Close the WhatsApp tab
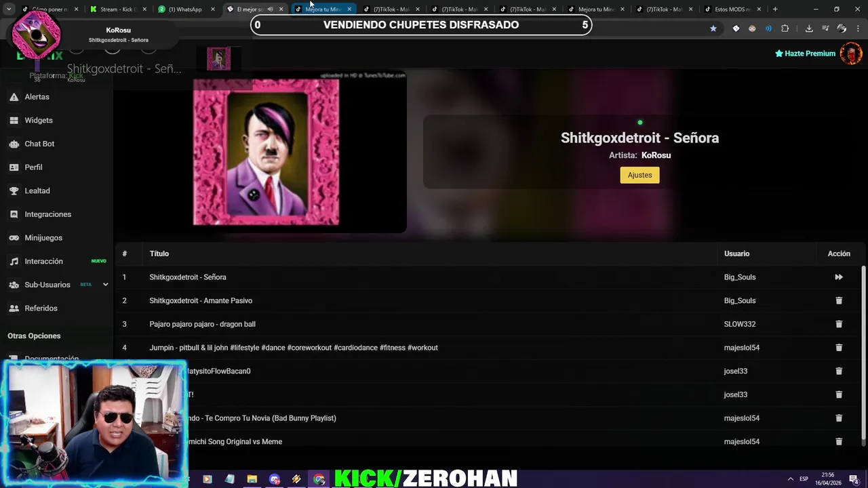This screenshot has height=488, width=868. click(212, 9)
